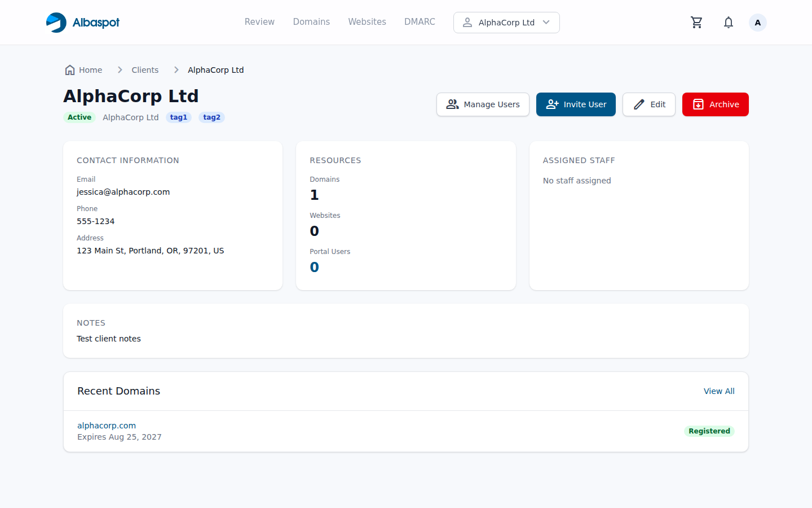Click the chevron after Home in breadcrumb
The width and height of the screenshot is (812, 508).
[x=120, y=69]
